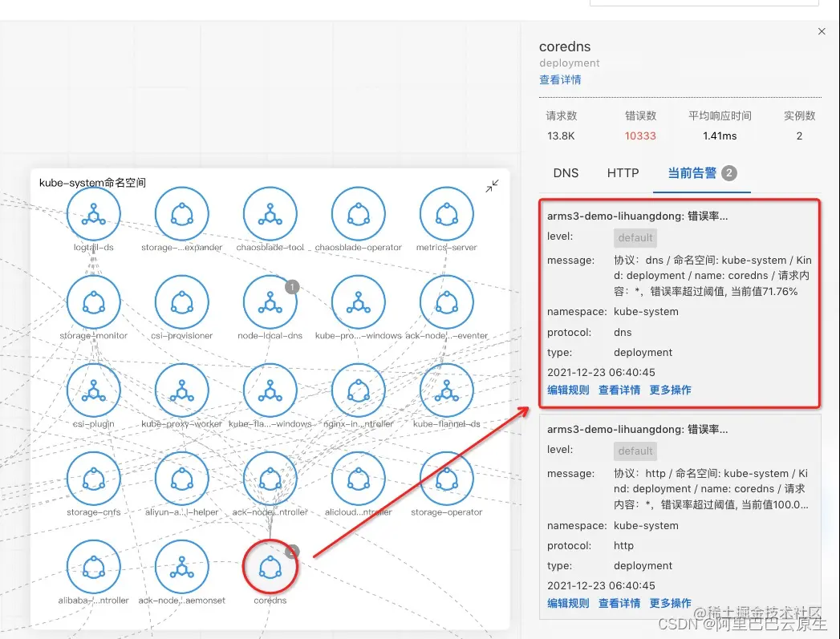The height and width of the screenshot is (639, 840).
Task: Close the coredns detail panel
Action: (x=822, y=31)
